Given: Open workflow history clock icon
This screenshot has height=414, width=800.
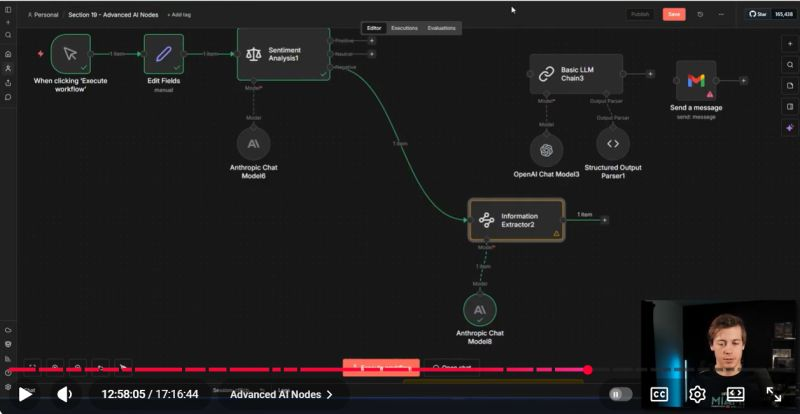Looking at the screenshot, I should (700, 14).
